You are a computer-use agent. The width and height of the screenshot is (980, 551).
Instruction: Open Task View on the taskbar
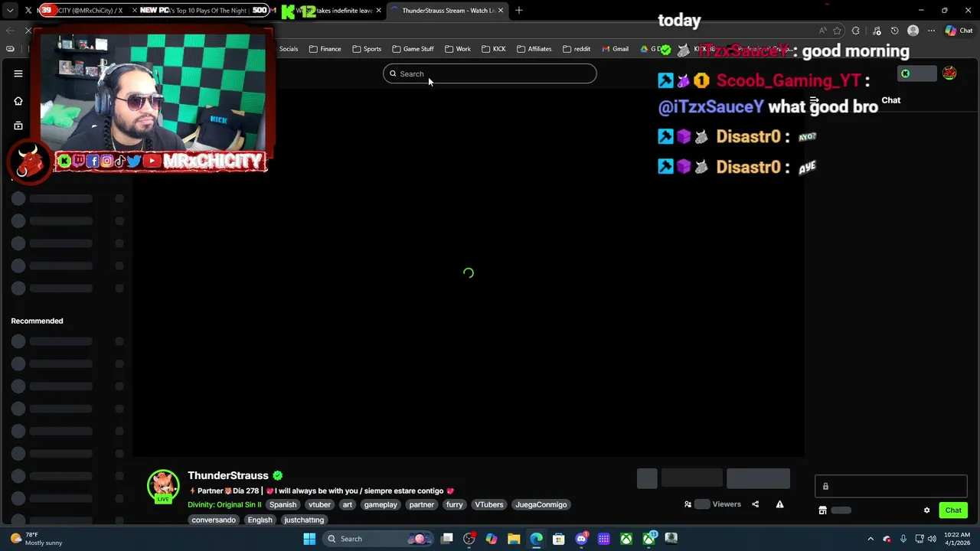447,539
